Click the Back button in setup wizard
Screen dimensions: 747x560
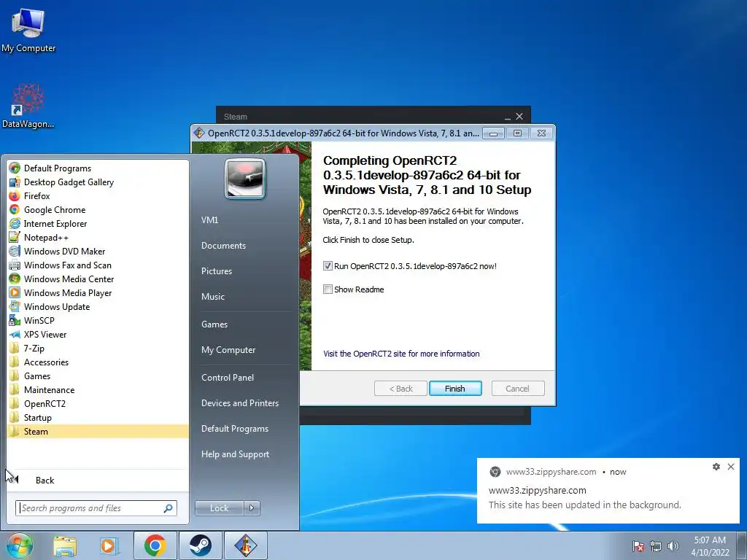click(x=400, y=389)
